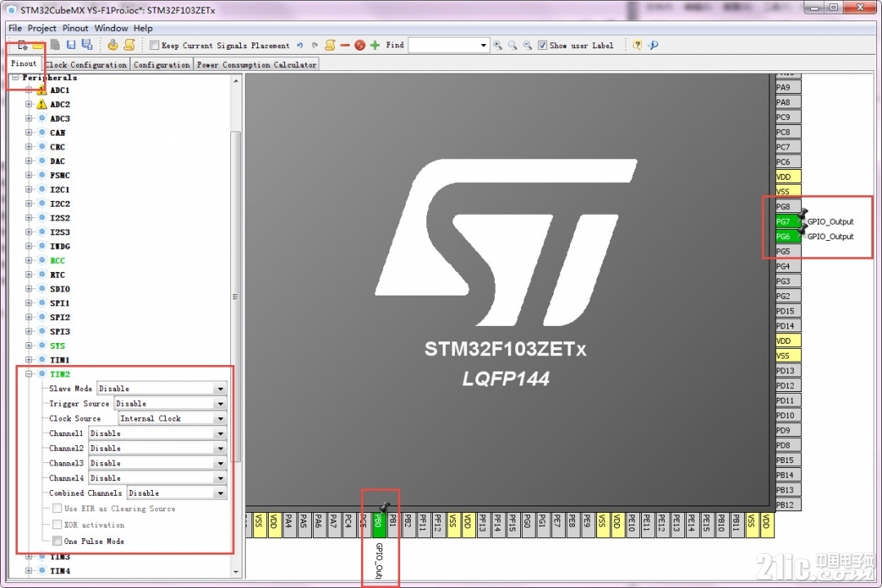Click the red minus icon
Image resolution: width=882 pixels, height=588 pixels.
click(345, 45)
